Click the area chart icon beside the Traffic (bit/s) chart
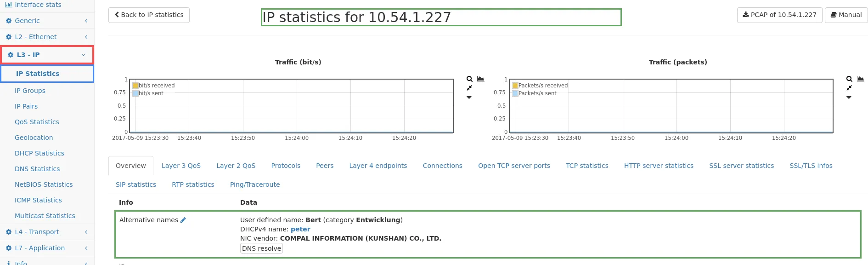The height and width of the screenshot is (265, 868). pyautogui.click(x=480, y=79)
